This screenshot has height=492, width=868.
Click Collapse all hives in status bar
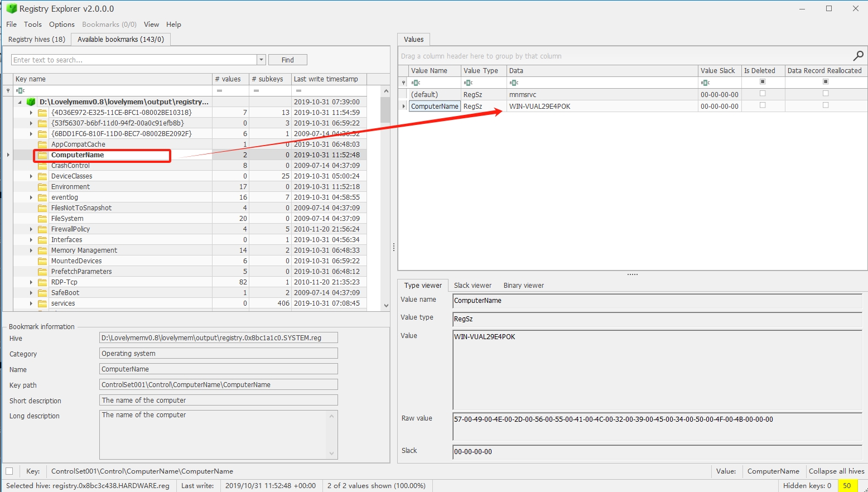836,471
